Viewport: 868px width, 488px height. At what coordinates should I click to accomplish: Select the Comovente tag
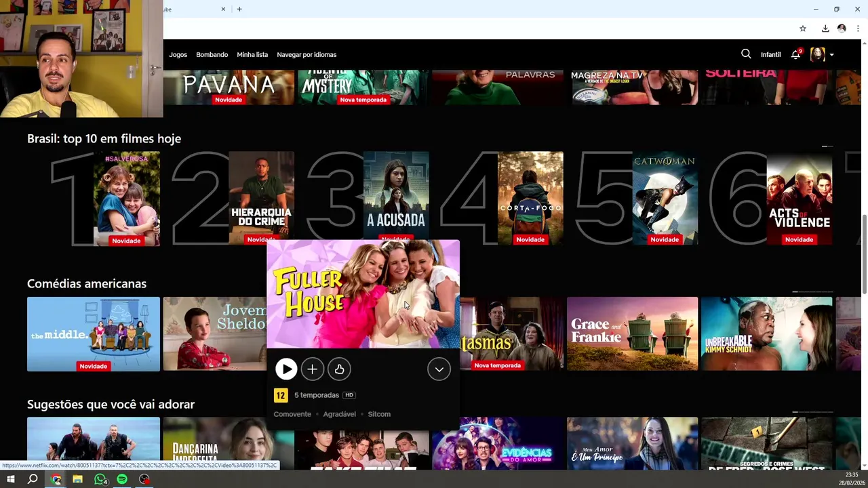[292, 414]
